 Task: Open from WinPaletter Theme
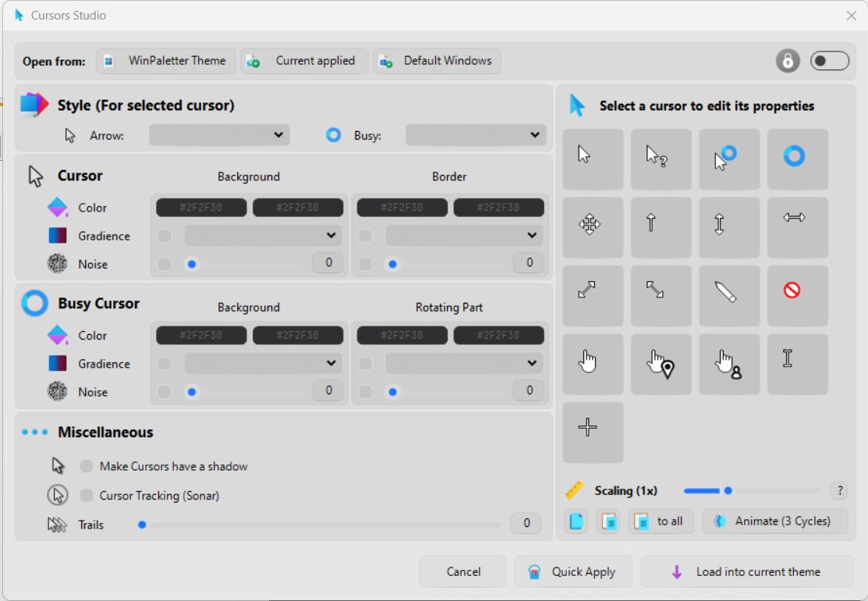click(166, 61)
